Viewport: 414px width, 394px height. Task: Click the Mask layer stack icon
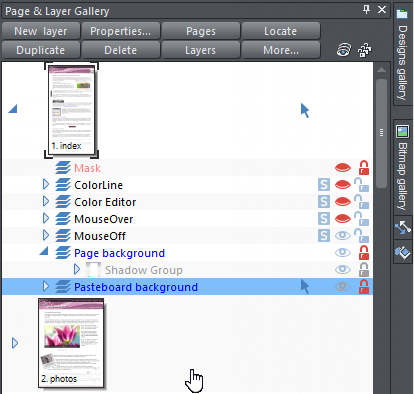pos(63,168)
